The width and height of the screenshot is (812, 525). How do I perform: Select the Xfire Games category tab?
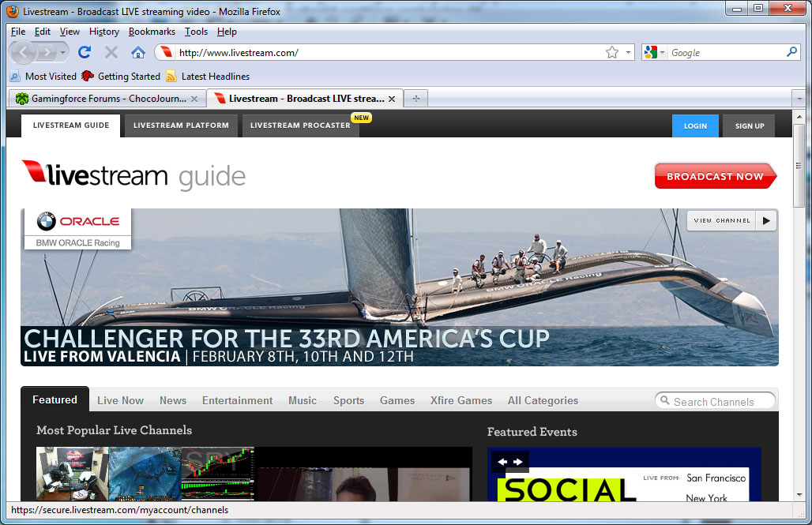pyautogui.click(x=461, y=400)
